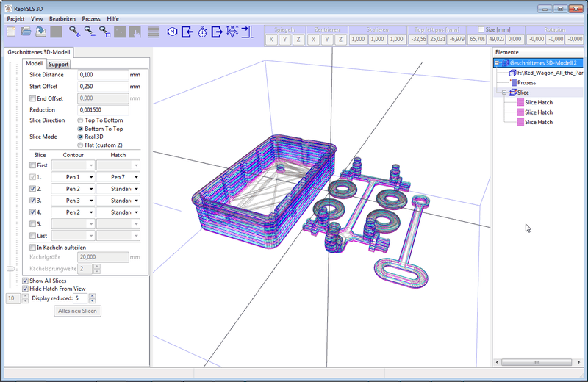Collapse the Slice node in Elemente tree
Image resolution: width=588 pixels, height=382 pixels.
tap(504, 93)
